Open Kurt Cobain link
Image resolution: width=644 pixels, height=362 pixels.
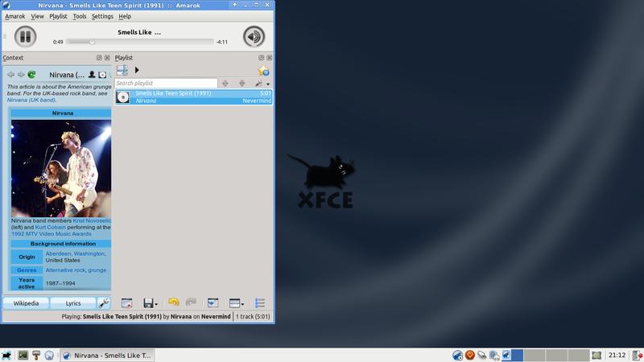click(x=50, y=227)
